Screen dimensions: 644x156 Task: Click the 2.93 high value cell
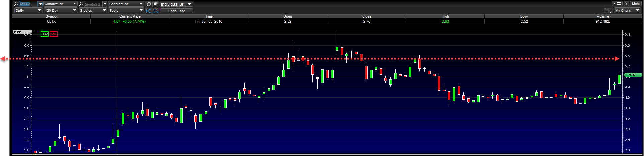click(445, 21)
